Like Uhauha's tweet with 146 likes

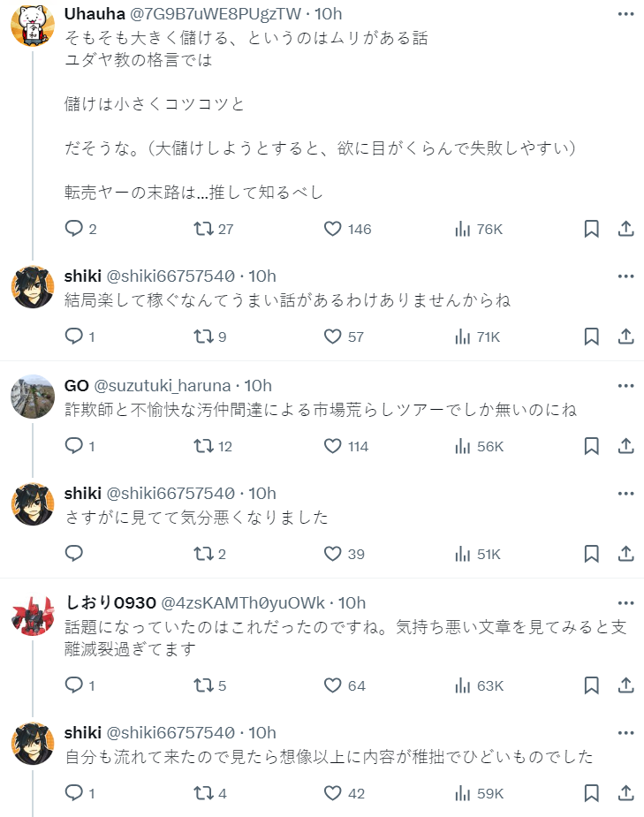(x=333, y=229)
